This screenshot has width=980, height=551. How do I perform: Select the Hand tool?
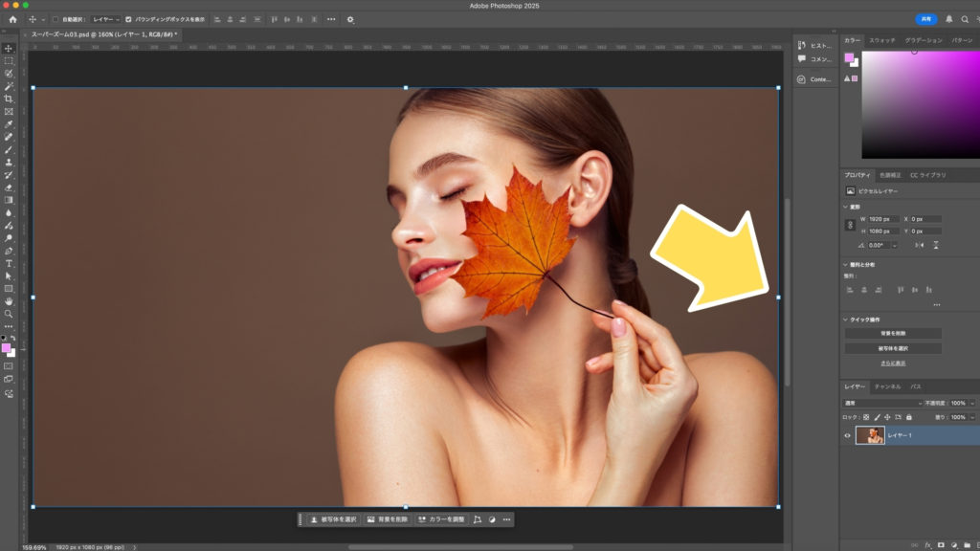[9, 300]
